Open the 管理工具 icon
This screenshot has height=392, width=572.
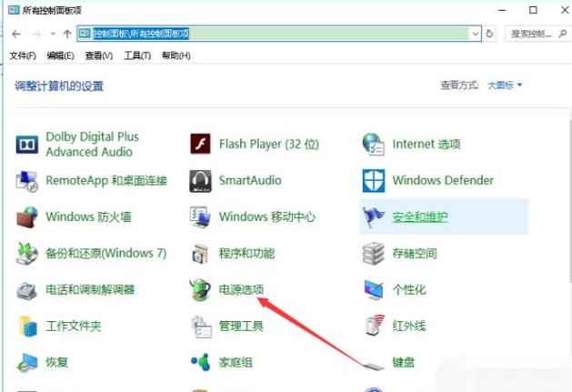200,326
